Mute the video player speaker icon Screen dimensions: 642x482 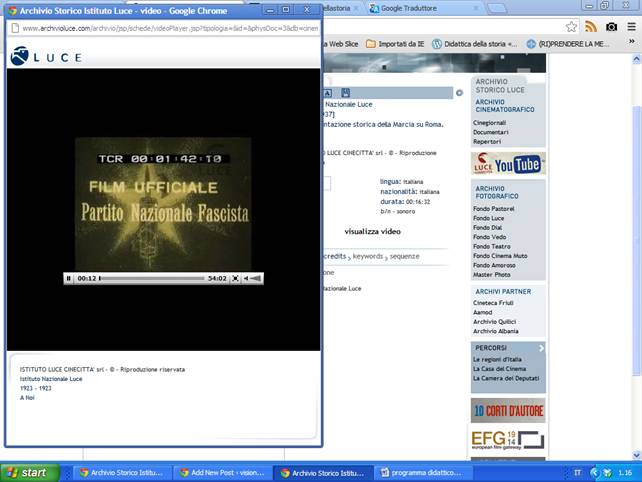[246, 278]
